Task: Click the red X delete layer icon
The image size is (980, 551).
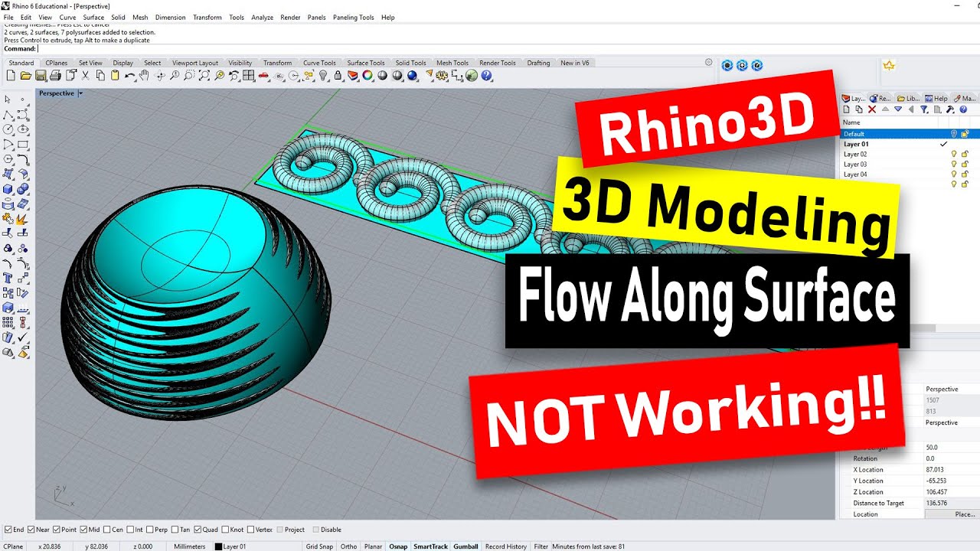Action: pos(872,109)
